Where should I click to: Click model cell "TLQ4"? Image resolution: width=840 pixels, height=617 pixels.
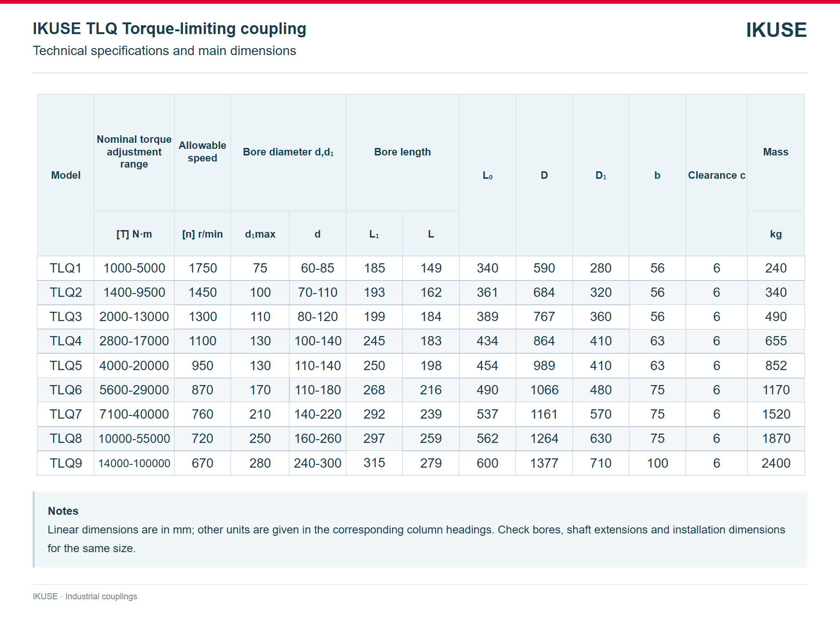(x=66, y=341)
